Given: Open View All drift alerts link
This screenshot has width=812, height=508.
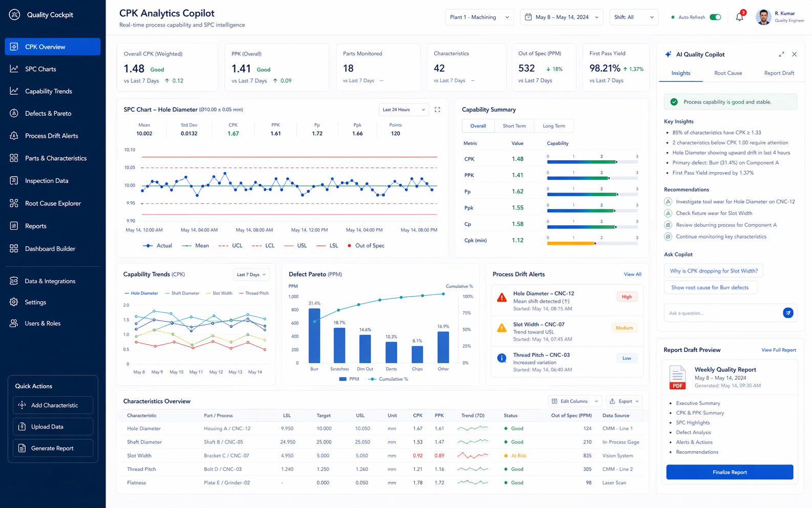Looking at the screenshot, I should click(x=632, y=274).
